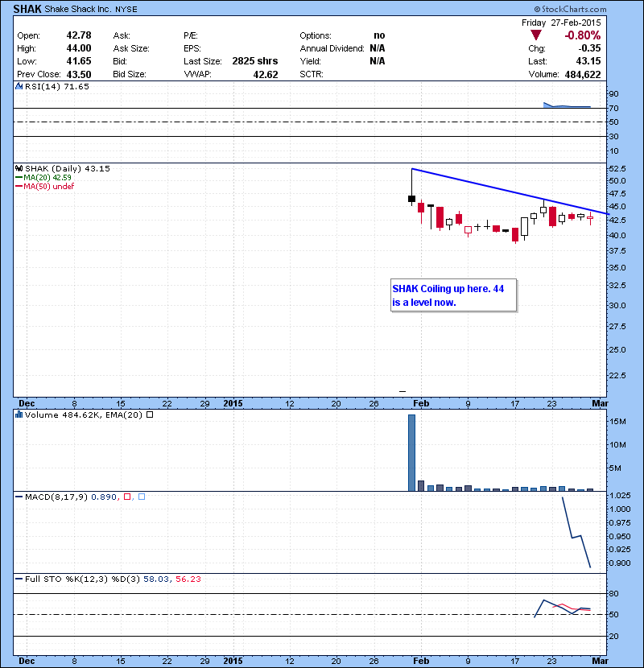Image resolution: width=644 pixels, height=668 pixels.
Task: Click the Volume 484.62K, EMA(20) panel label
Action: click(84, 414)
